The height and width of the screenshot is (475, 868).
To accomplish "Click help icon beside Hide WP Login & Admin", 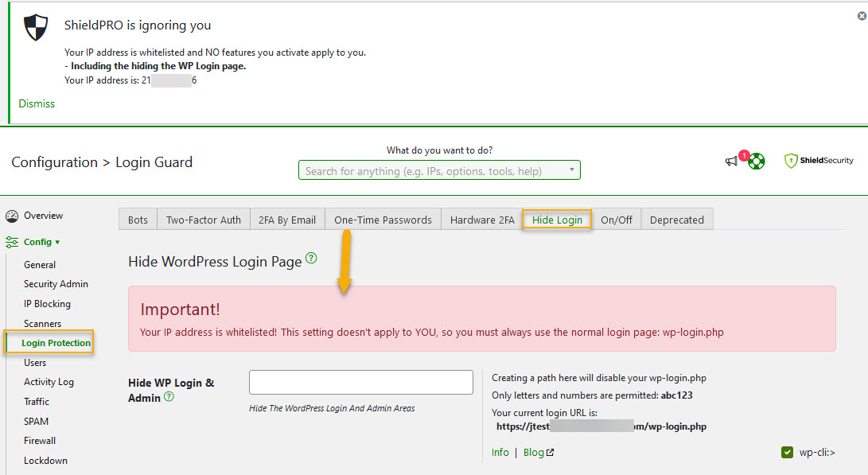I will [x=169, y=396].
